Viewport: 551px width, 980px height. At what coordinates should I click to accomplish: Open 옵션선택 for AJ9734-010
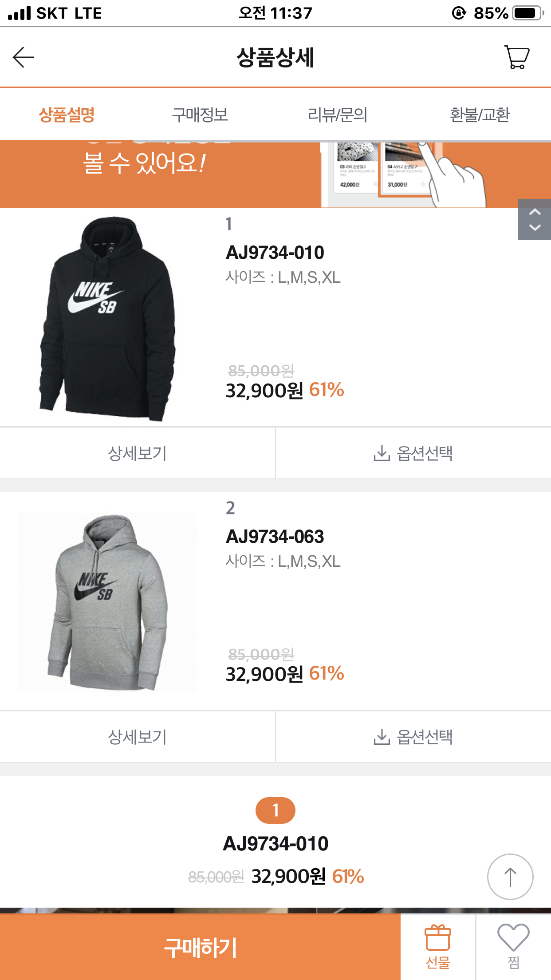click(413, 453)
